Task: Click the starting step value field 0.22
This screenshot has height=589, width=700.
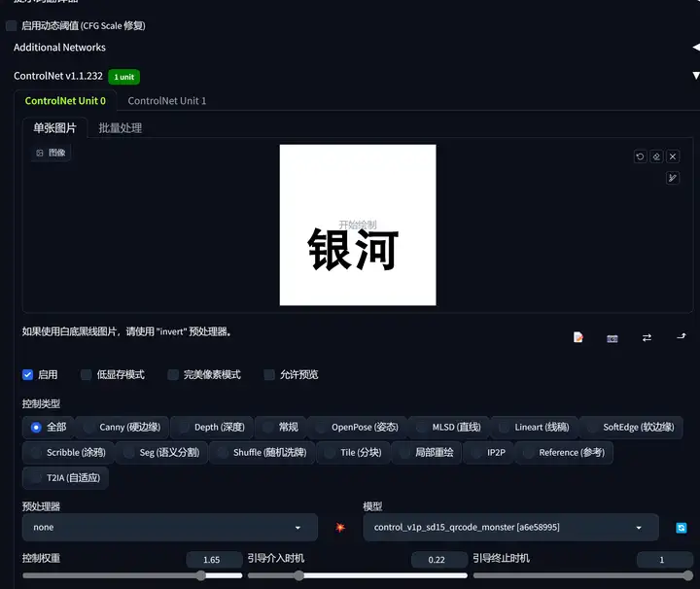Action: (x=439, y=560)
